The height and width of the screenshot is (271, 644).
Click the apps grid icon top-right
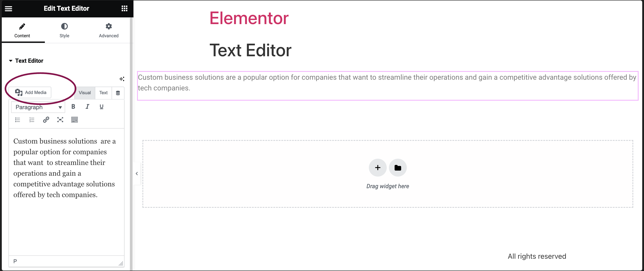click(x=125, y=8)
